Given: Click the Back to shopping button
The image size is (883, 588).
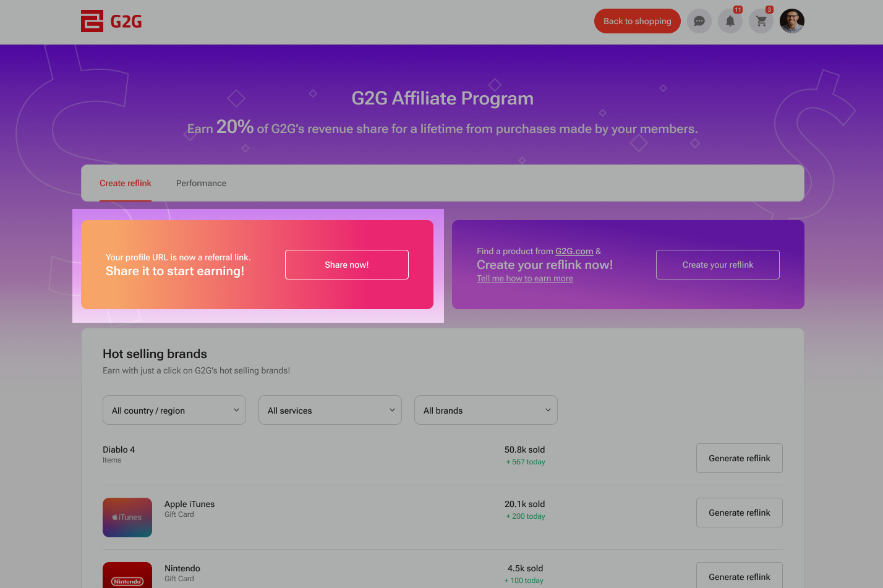Looking at the screenshot, I should 637,20.
